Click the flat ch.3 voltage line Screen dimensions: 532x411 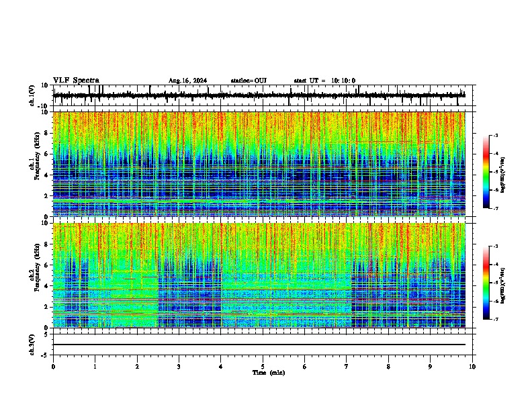coord(259,345)
